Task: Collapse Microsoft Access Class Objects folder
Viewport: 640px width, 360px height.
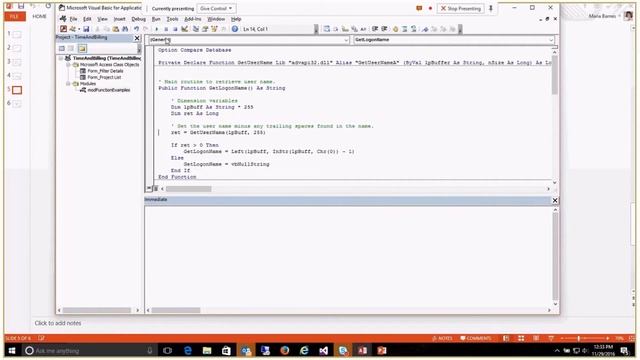Action: click(69, 64)
